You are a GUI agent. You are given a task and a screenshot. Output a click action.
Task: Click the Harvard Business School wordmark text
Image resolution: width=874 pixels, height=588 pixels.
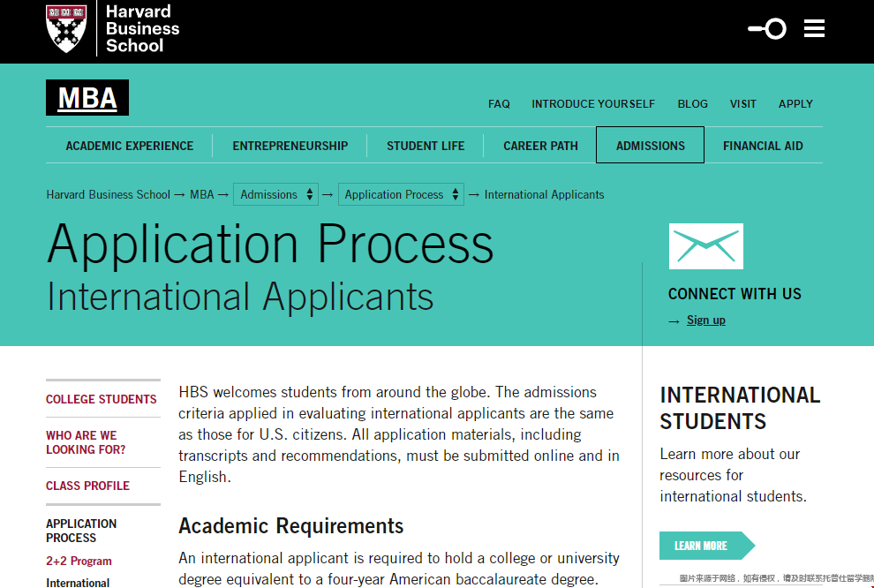143,28
